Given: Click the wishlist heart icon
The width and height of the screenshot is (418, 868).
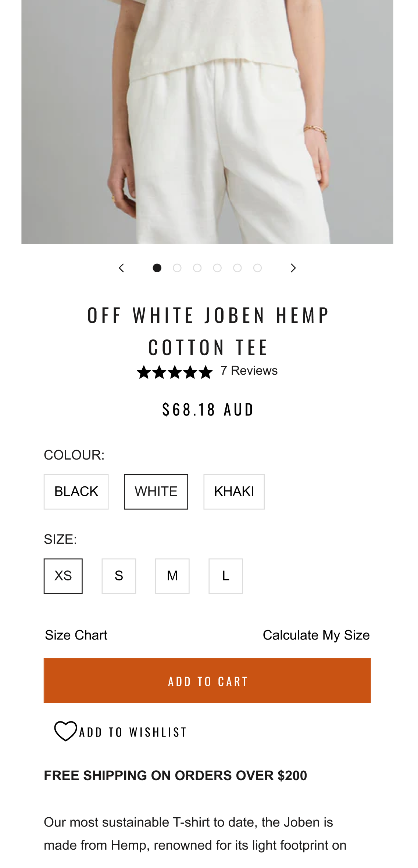Looking at the screenshot, I should [x=65, y=731].
